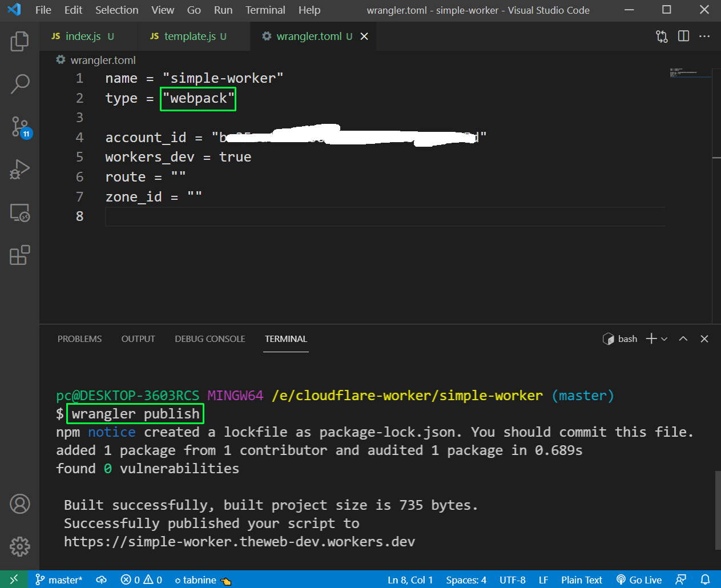
Task: Open the Help menu
Action: coord(309,10)
